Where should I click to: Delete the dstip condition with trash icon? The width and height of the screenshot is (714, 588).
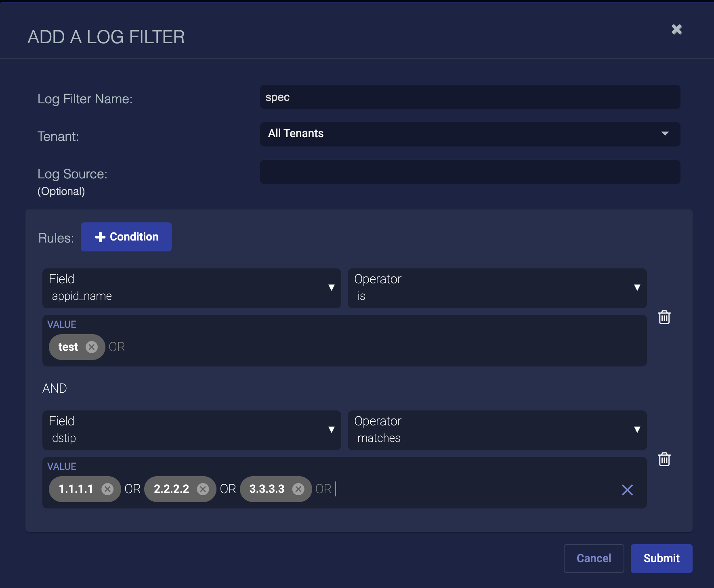tap(664, 459)
